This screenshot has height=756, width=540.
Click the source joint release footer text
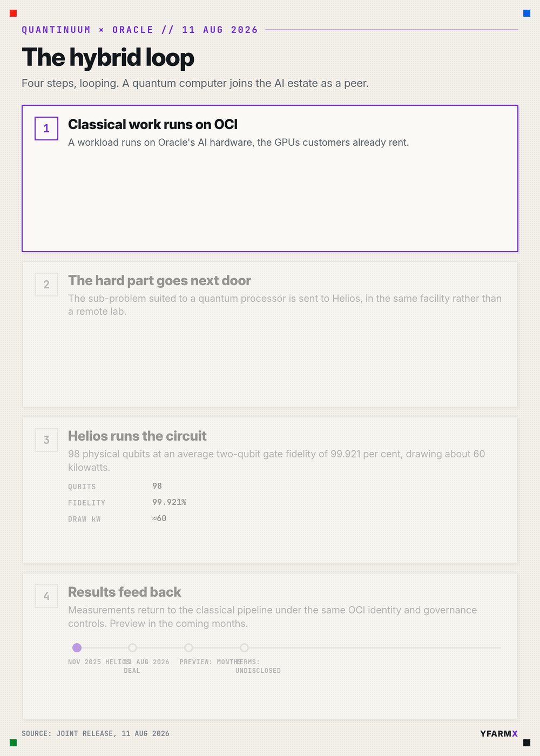tap(96, 733)
